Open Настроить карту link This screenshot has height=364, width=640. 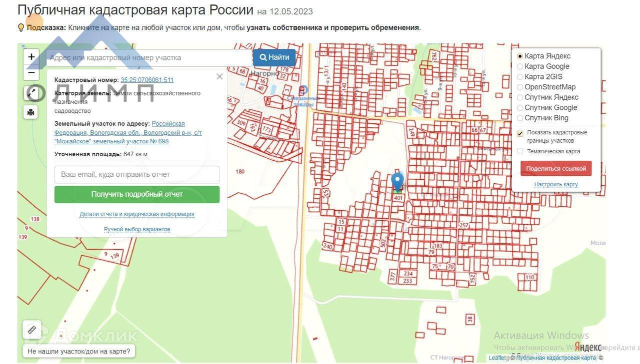point(556,184)
